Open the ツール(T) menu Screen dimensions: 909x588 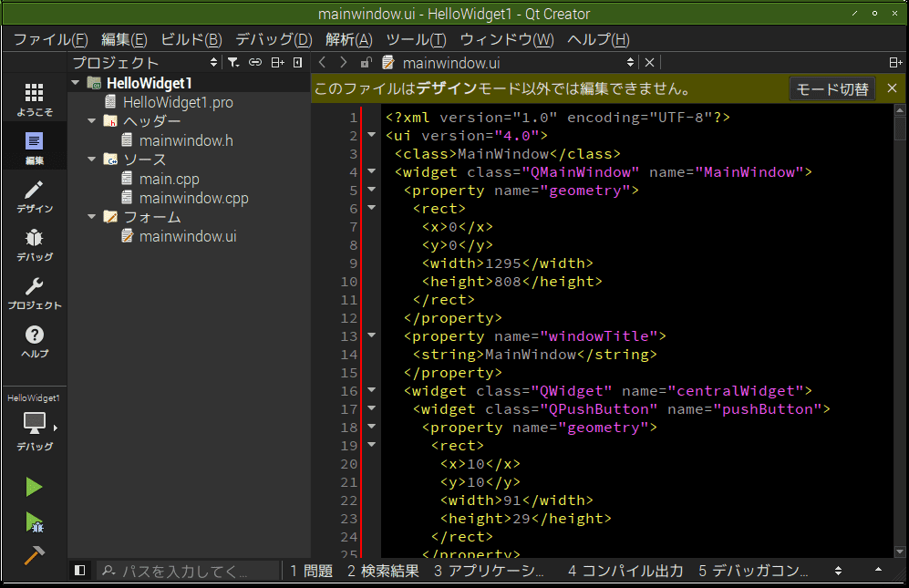pos(417,39)
